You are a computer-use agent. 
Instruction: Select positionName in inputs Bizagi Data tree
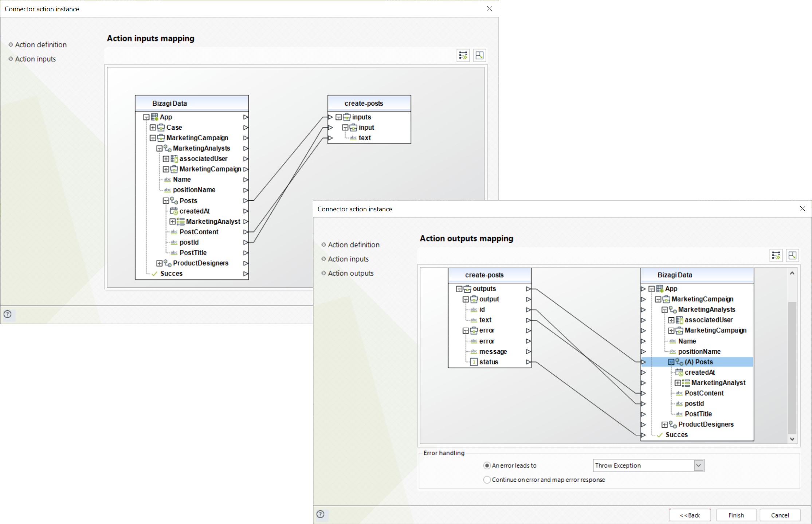[194, 190]
